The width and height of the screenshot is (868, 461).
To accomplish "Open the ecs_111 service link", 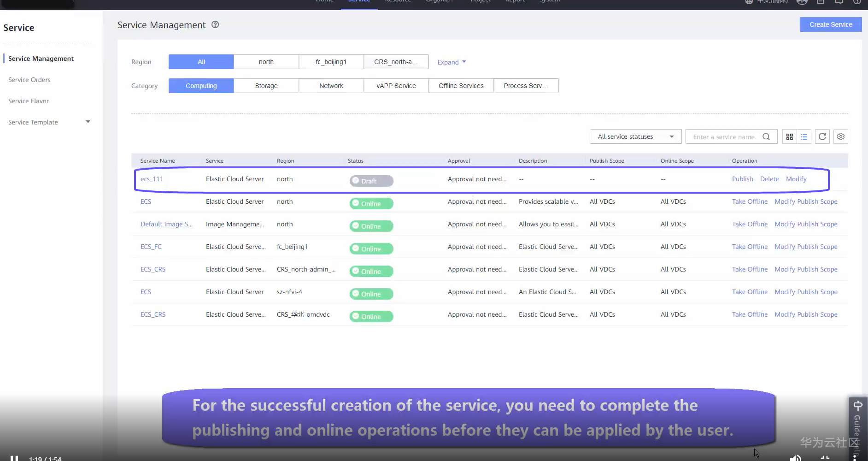I will click(x=152, y=179).
